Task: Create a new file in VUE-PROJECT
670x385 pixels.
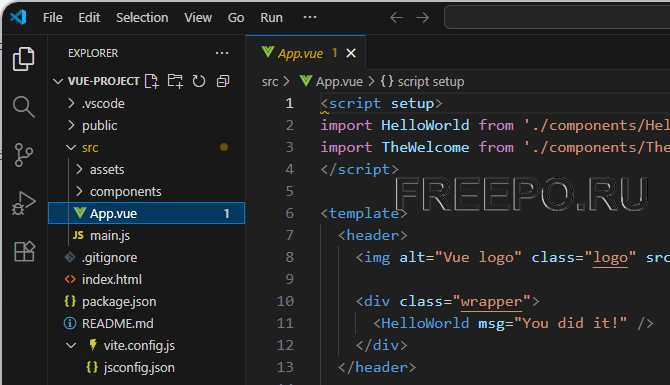Action: tap(152, 81)
